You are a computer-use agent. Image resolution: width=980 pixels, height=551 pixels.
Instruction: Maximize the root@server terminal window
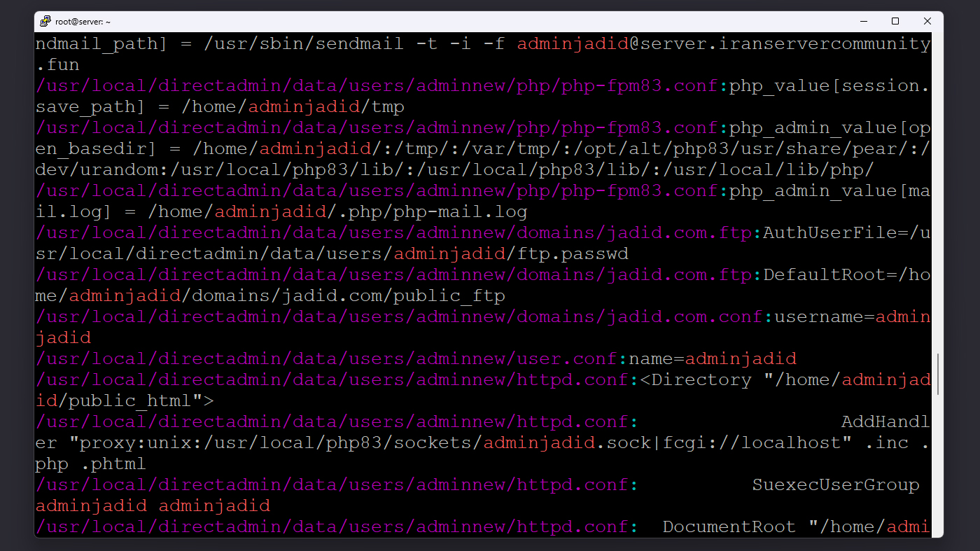895,22
